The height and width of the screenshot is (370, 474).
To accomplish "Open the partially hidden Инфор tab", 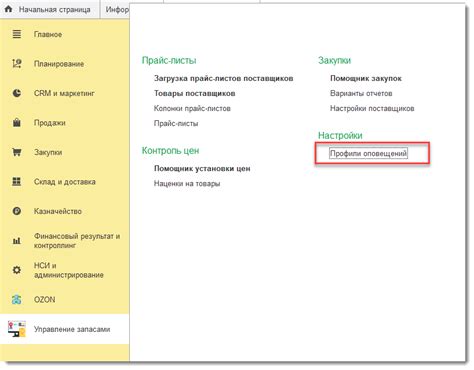I will (x=115, y=9).
